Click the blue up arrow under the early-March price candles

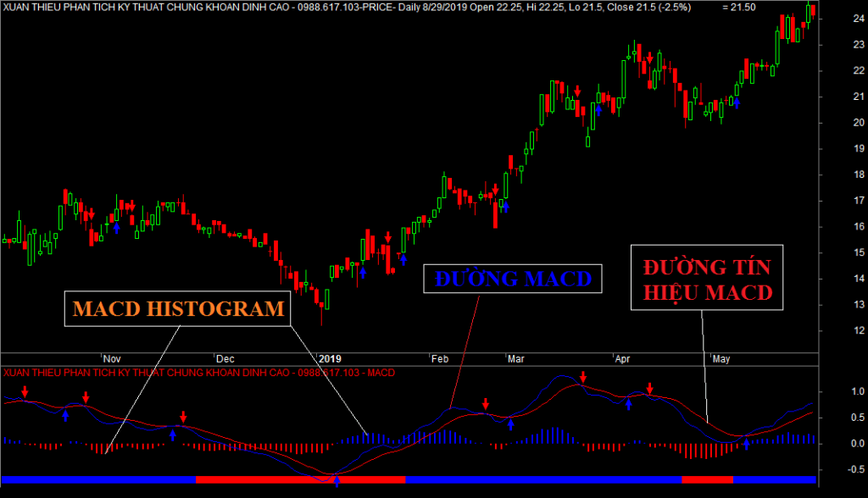(507, 204)
